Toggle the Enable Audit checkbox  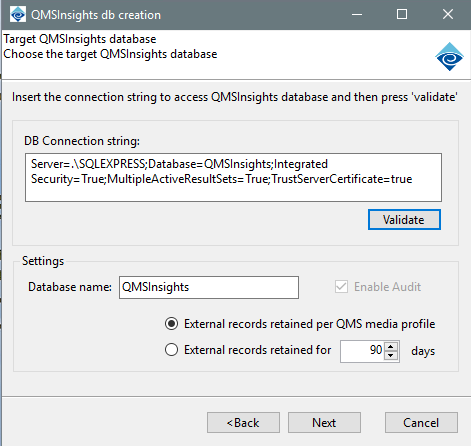[341, 287]
